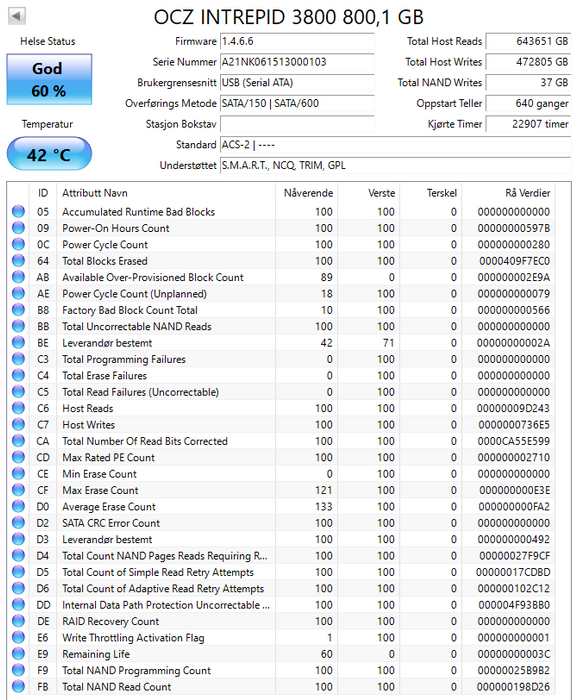
Task: Click status orb for Accumulated Runtime Bad Blocks
Action: point(18,211)
